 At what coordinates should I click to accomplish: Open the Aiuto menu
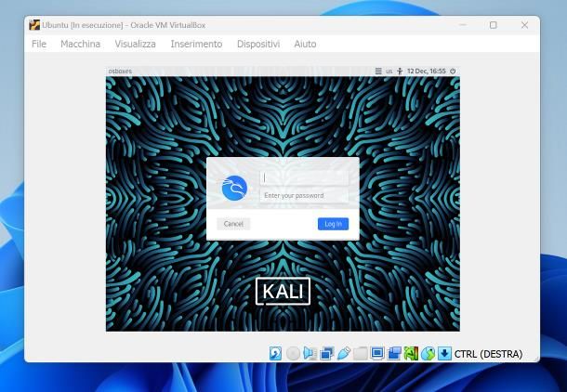305,44
